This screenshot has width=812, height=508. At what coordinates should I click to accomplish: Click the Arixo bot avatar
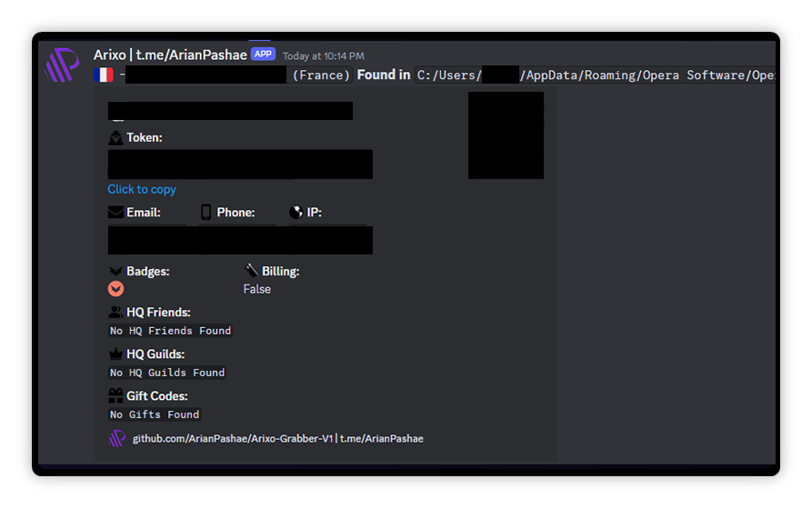click(62, 65)
